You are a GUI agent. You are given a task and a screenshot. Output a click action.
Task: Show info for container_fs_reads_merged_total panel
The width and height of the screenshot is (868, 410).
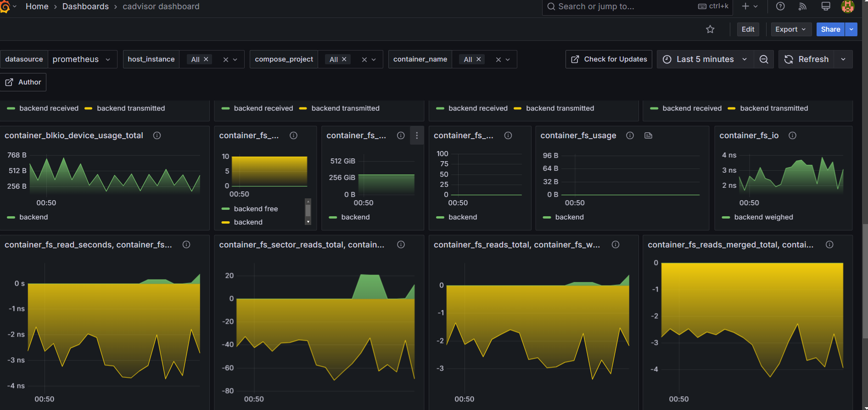click(829, 245)
